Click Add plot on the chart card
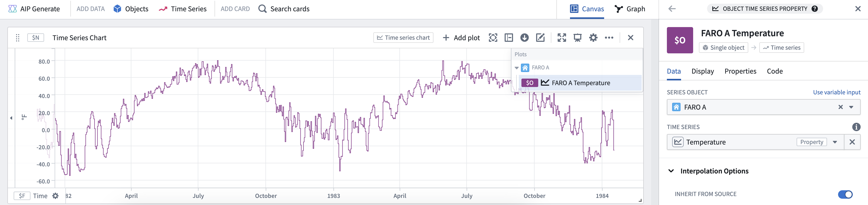 tap(461, 38)
